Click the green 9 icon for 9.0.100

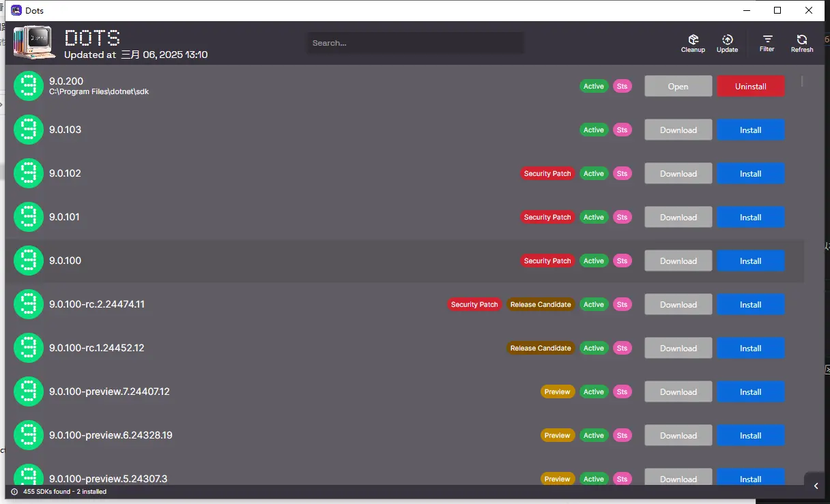(x=29, y=261)
